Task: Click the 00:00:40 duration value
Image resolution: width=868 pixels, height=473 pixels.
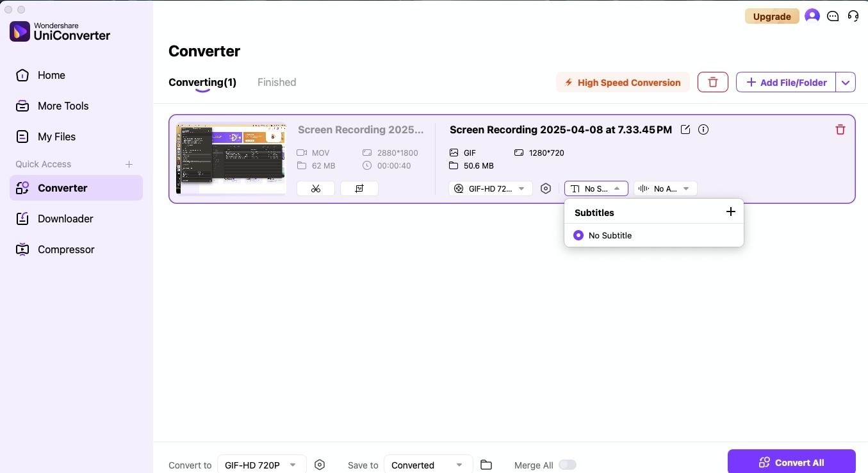Action: 394,165
